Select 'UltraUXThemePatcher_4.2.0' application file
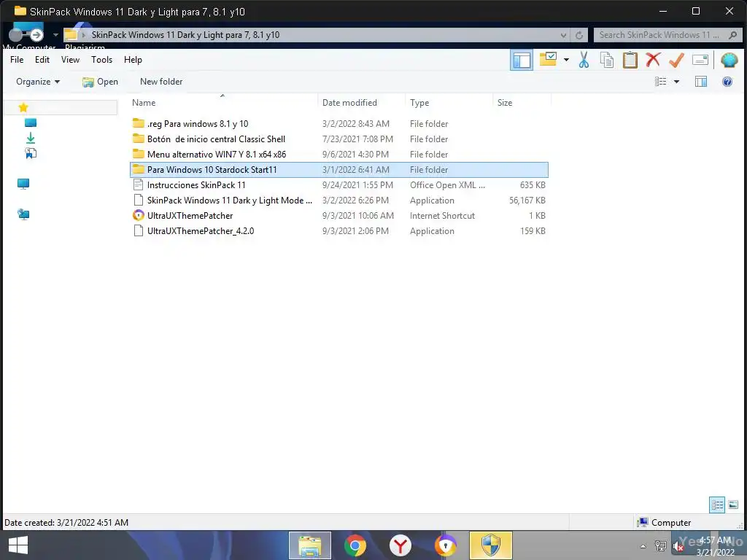 pyautogui.click(x=338, y=230)
